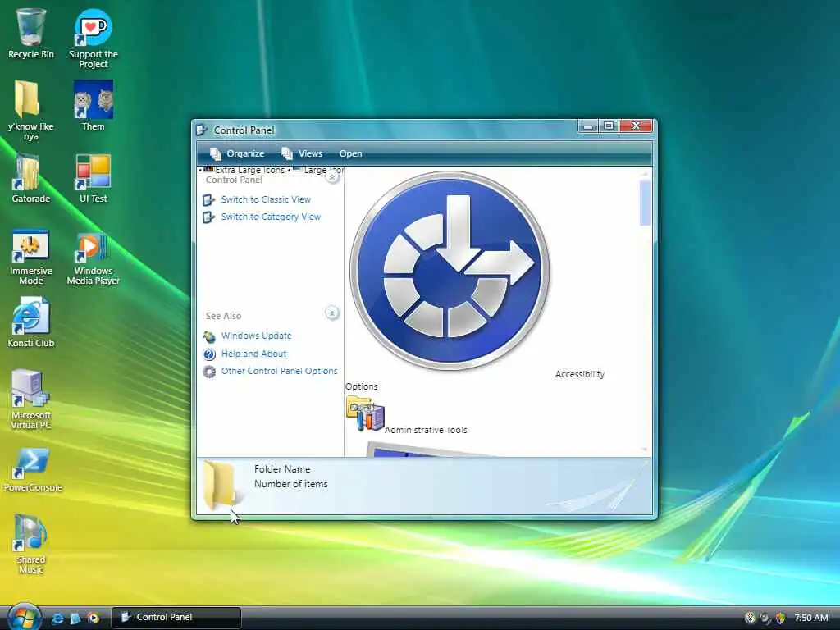The image size is (840, 630).
Task: Click the Control Panel content scrollbar thumb
Action: pos(645,203)
